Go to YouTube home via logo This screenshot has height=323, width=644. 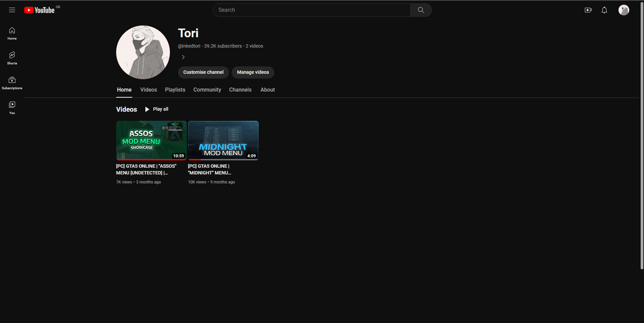click(x=39, y=10)
